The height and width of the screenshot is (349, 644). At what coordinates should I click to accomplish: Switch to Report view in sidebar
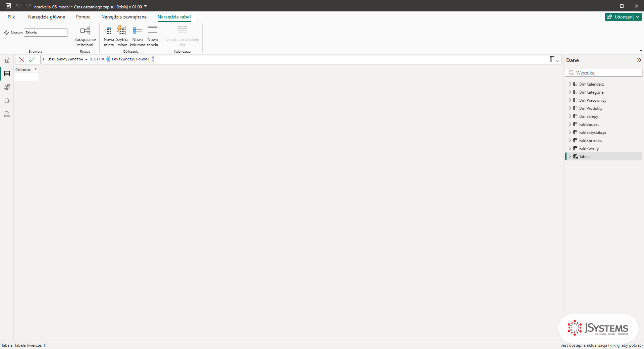click(x=7, y=60)
